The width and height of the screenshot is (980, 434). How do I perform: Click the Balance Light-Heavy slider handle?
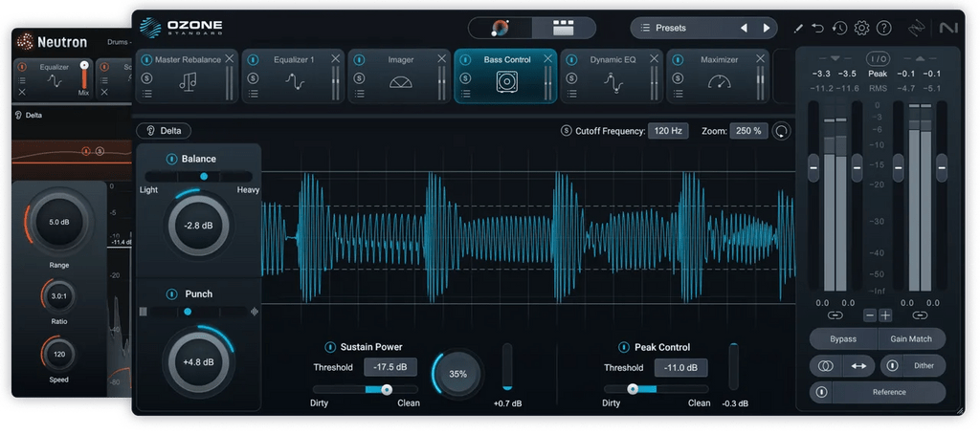click(x=204, y=177)
